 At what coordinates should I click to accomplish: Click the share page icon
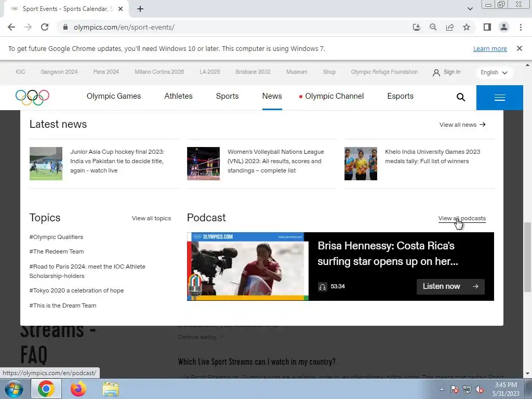point(450,27)
